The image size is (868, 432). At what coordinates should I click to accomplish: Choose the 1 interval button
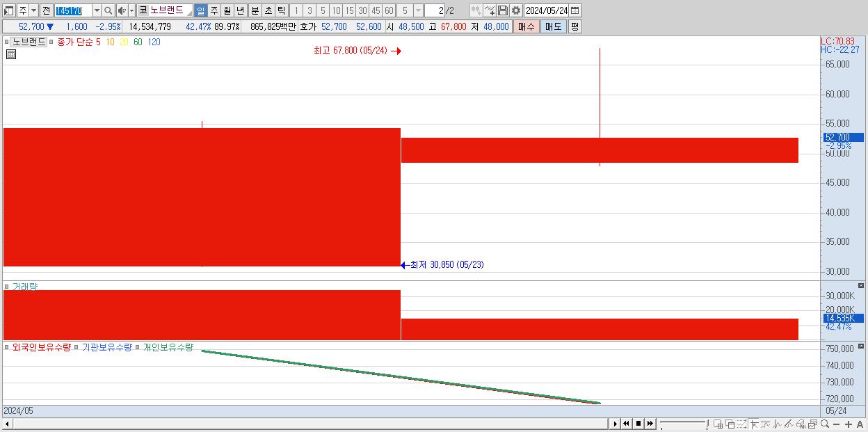pyautogui.click(x=296, y=10)
